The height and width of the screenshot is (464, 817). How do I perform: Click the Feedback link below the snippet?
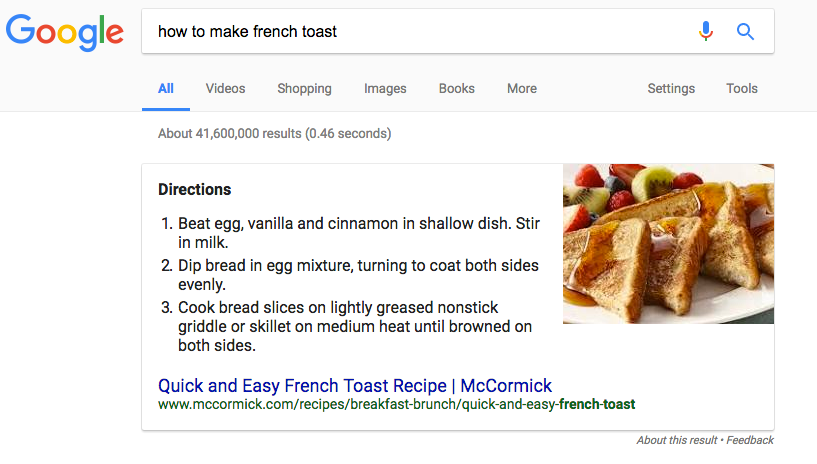(750, 440)
